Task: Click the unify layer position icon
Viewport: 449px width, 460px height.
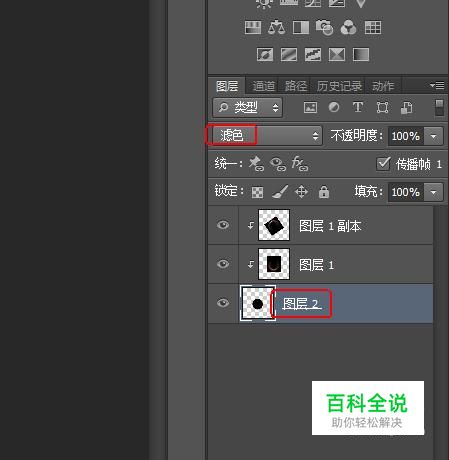Action: (x=256, y=164)
